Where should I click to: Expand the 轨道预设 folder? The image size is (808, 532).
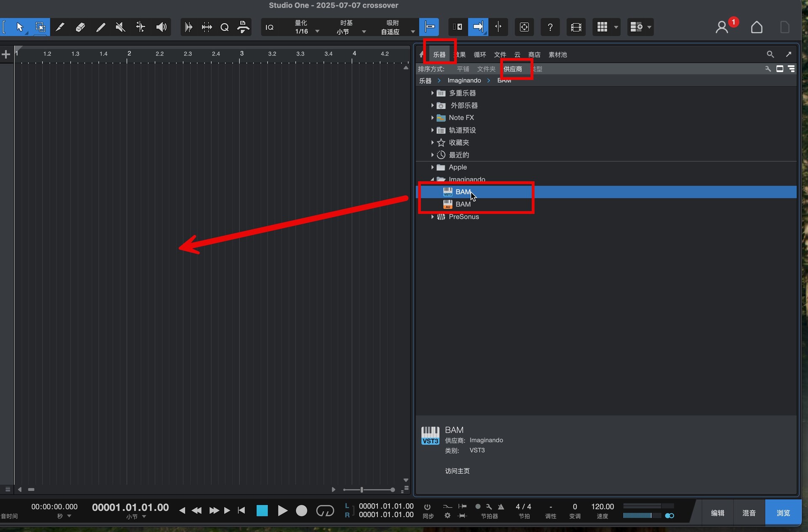pyautogui.click(x=432, y=130)
